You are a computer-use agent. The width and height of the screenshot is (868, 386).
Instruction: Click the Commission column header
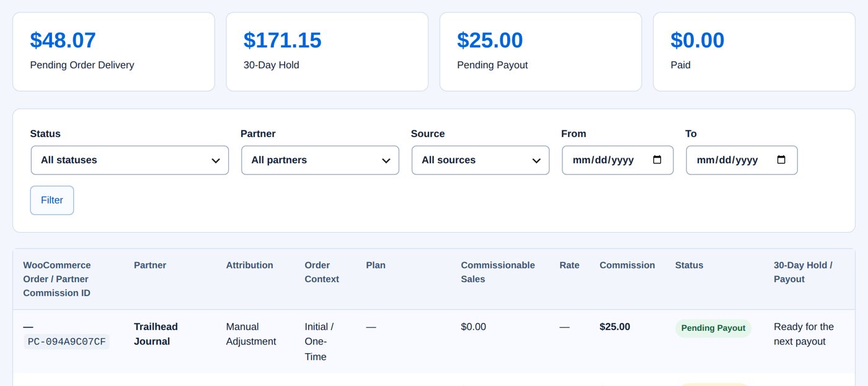click(627, 265)
